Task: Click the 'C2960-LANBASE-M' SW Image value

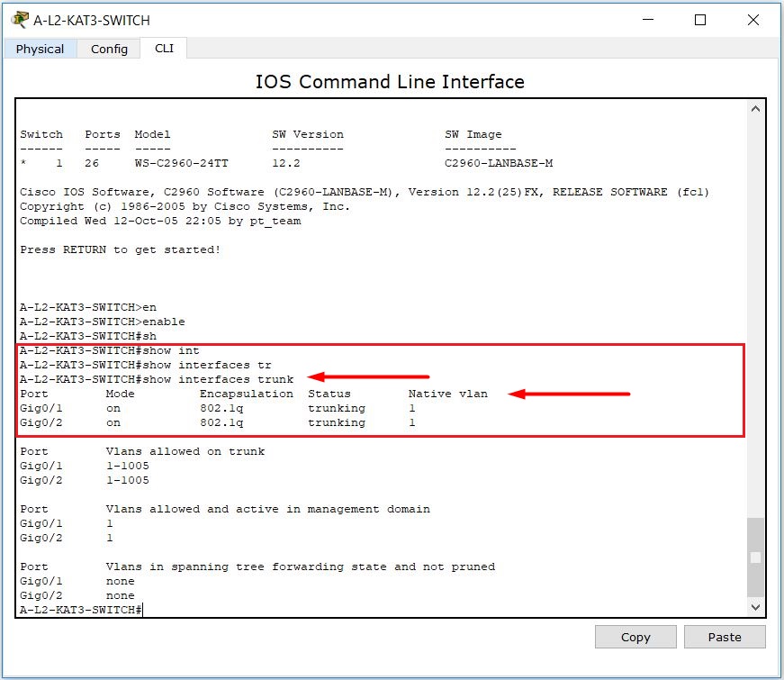Action: click(x=499, y=163)
